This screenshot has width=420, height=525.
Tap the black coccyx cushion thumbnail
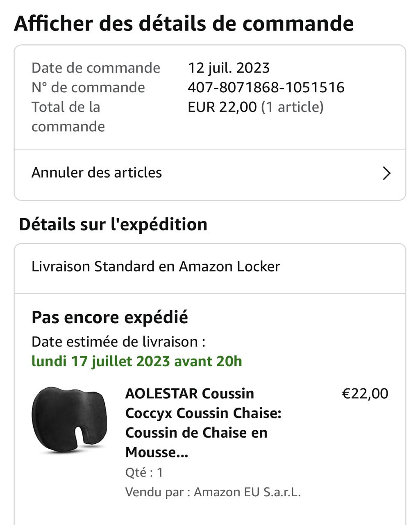click(69, 420)
